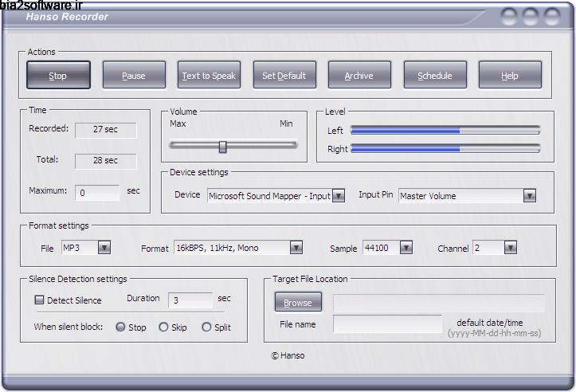Select Skip for silent block
This screenshot has width=576, height=392.
pos(163,327)
